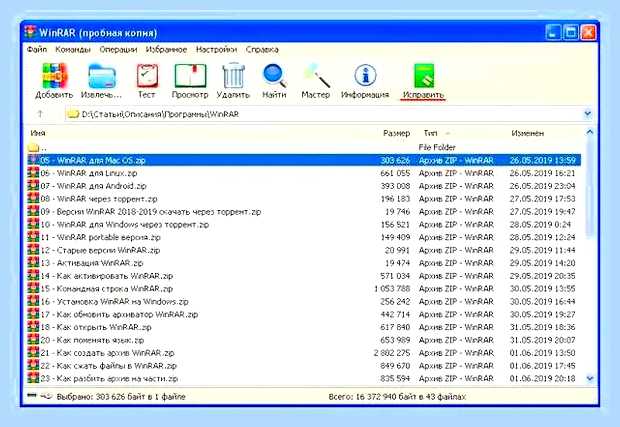Select 10 - WinRAR для Windows через торрент.zip

pos(125,224)
